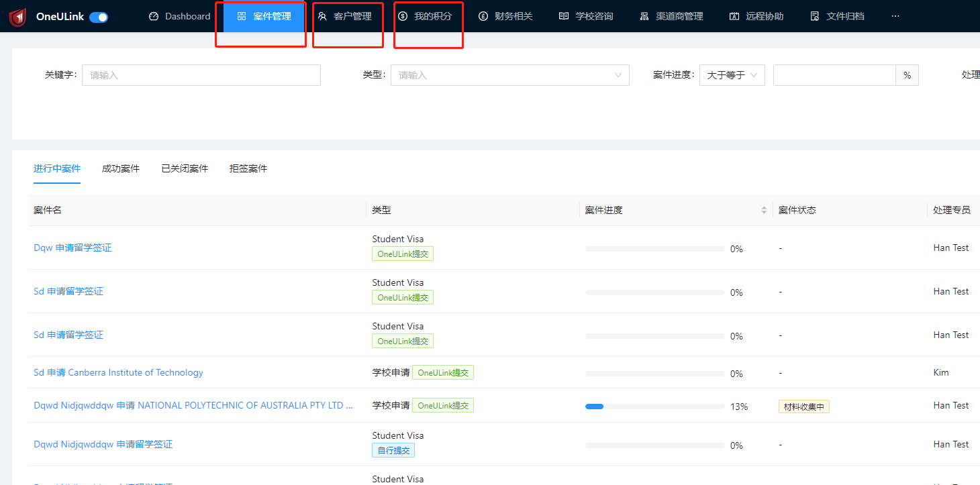
Task: Click the book icon for 学校咨询
Action: pyautogui.click(x=564, y=16)
